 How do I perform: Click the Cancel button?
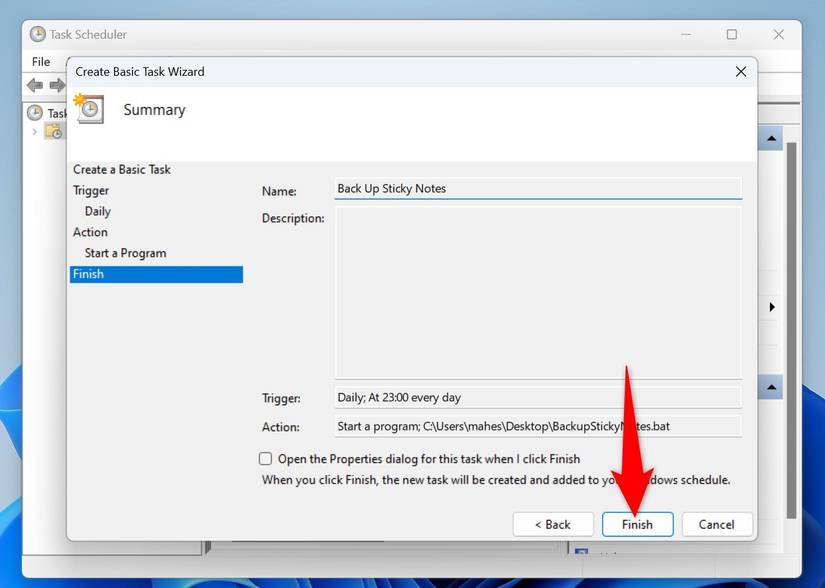click(x=716, y=523)
